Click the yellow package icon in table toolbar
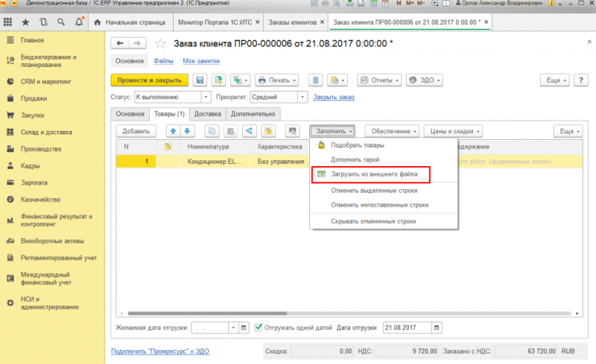Image resolution: width=596 pixels, height=364 pixels. [x=268, y=131]
